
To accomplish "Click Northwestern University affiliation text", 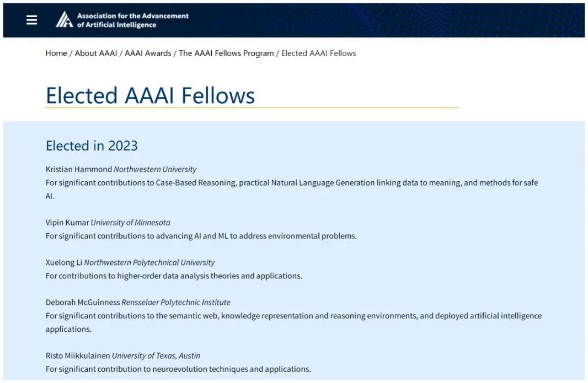I will (155, 169).
